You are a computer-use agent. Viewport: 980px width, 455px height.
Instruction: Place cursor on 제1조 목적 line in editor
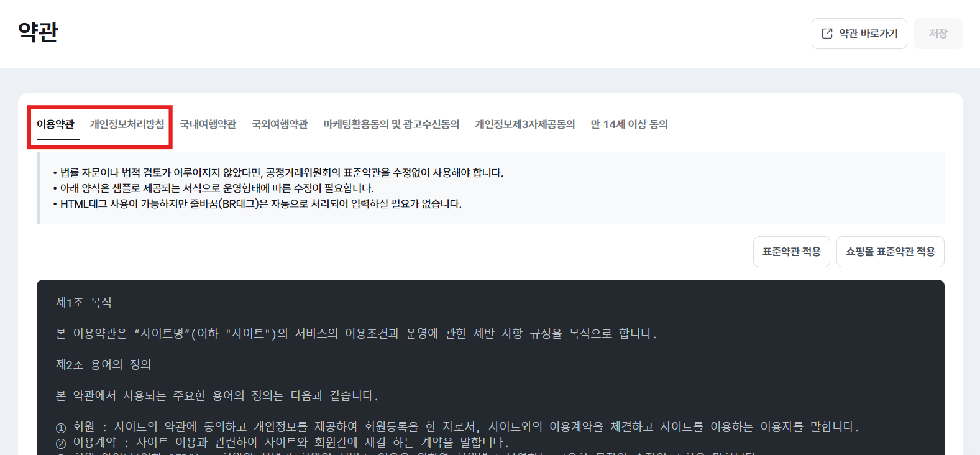tap(84, 303)
